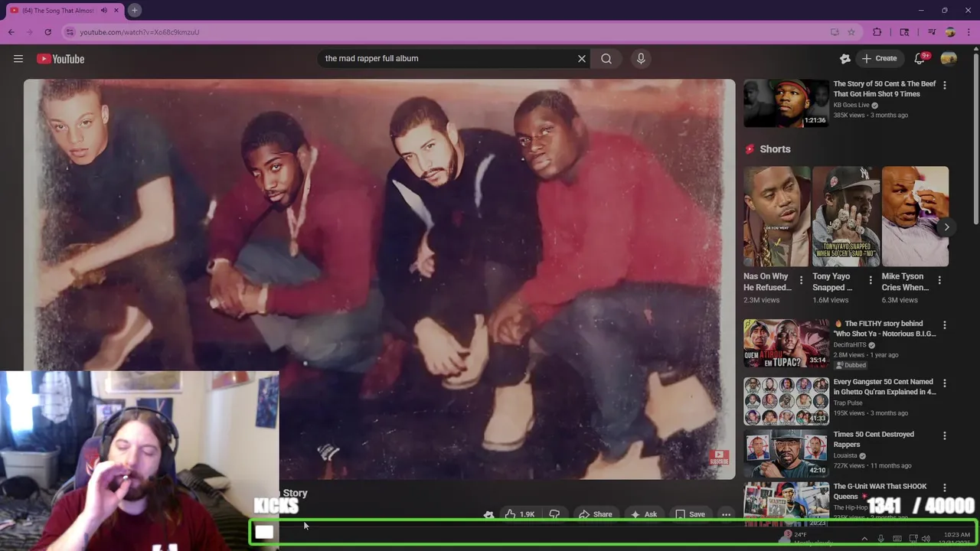This screenshot has height=551, width=980.
Task: Open the Ask button
Action: pyautogui.click(x=643, y=514)
